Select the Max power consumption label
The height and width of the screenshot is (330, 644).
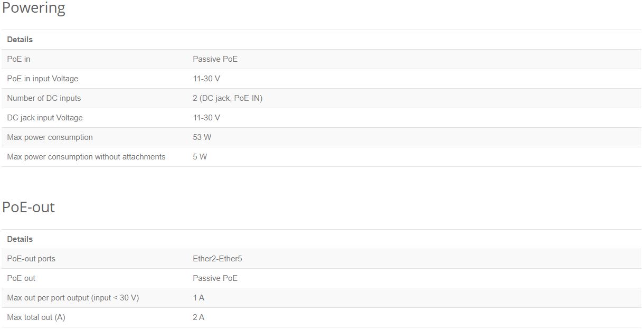click(x=50, y=137)
